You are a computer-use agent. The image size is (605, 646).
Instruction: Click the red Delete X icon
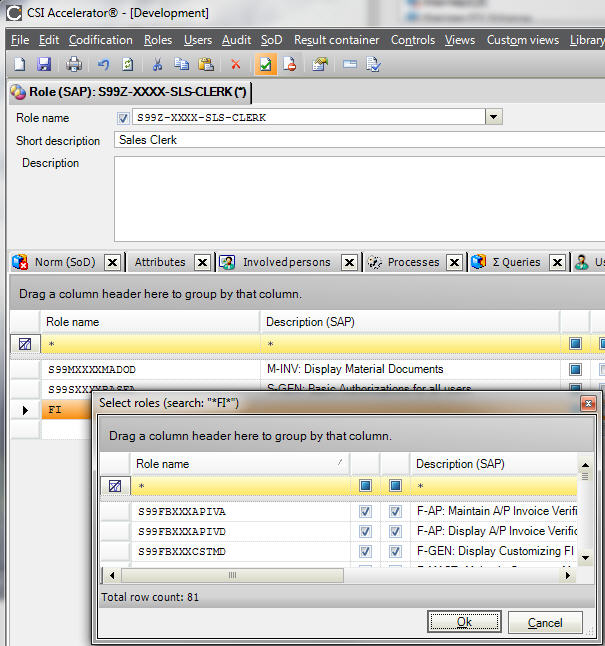pyautogui.click(x=235, y=65)
